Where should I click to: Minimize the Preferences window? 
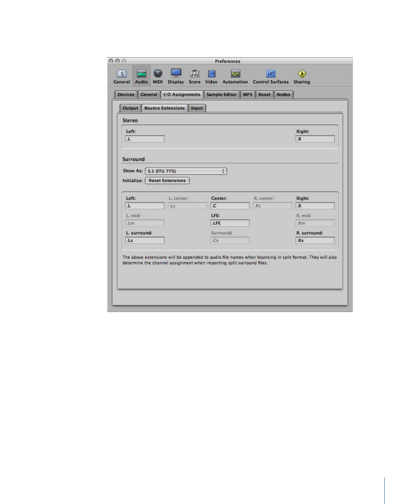coord(118,61)
